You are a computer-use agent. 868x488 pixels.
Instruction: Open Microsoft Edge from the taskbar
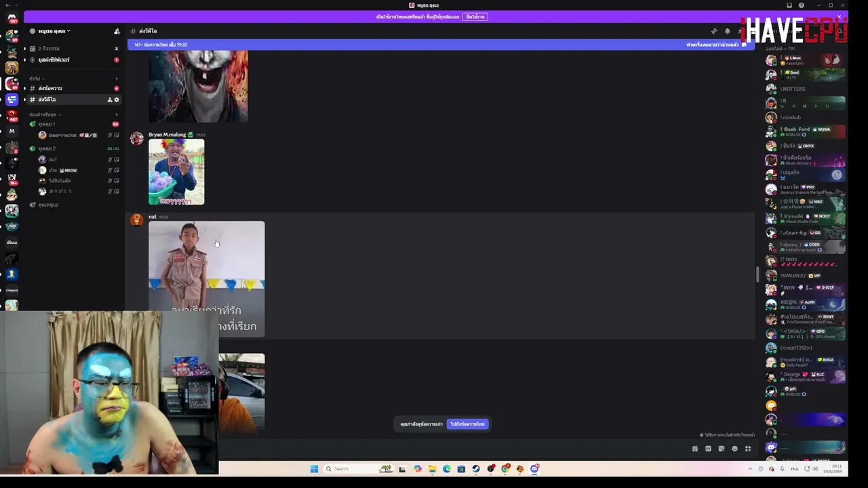click(447, 469)
